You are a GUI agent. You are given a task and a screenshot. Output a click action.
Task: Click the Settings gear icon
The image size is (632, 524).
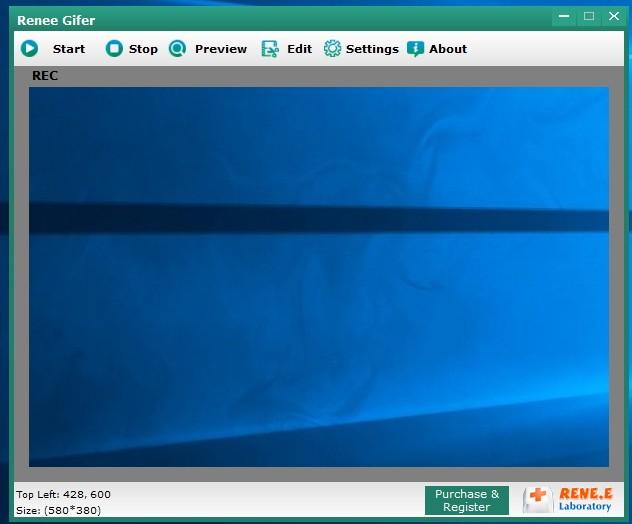[333, 49]
